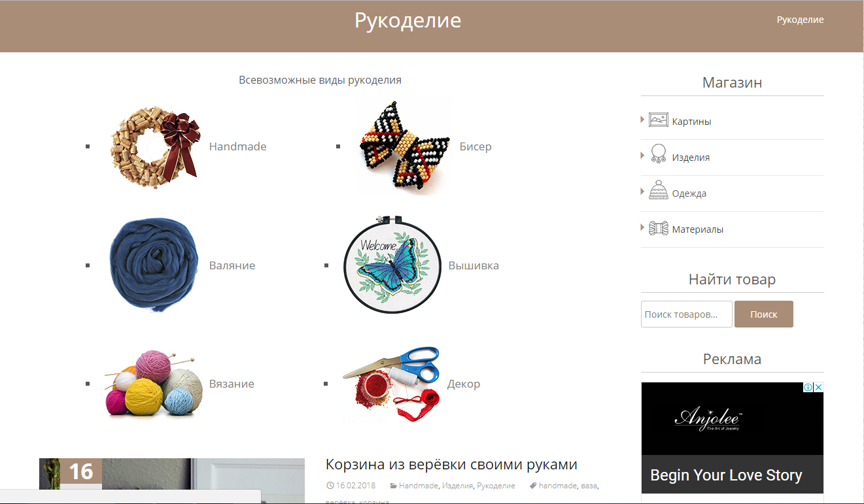This screenshot has height=504, width=864.
Task: Click the post thumbnail with date badge 16
Action: tap(172, 481)
